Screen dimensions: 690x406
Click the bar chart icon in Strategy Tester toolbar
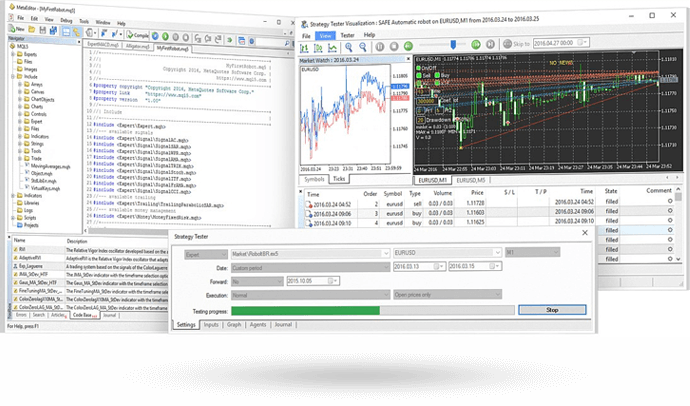(304, 48)
